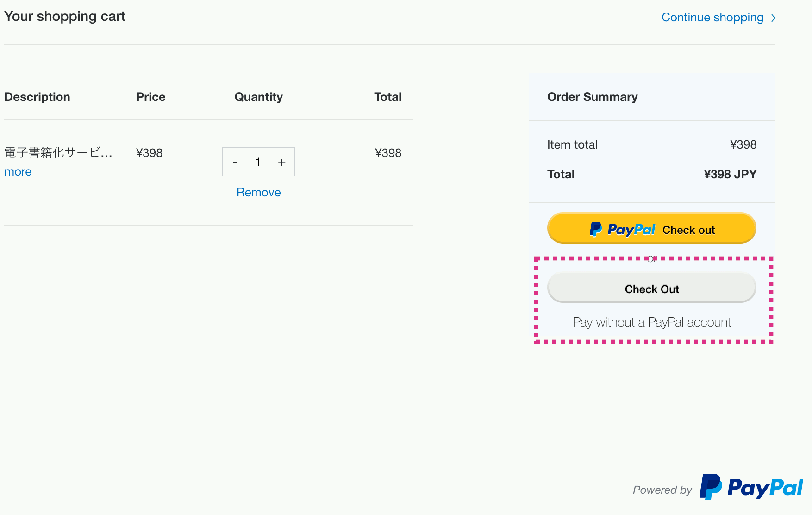
Task: Open the Continue shopping link
Action: (x=712, y=18)
